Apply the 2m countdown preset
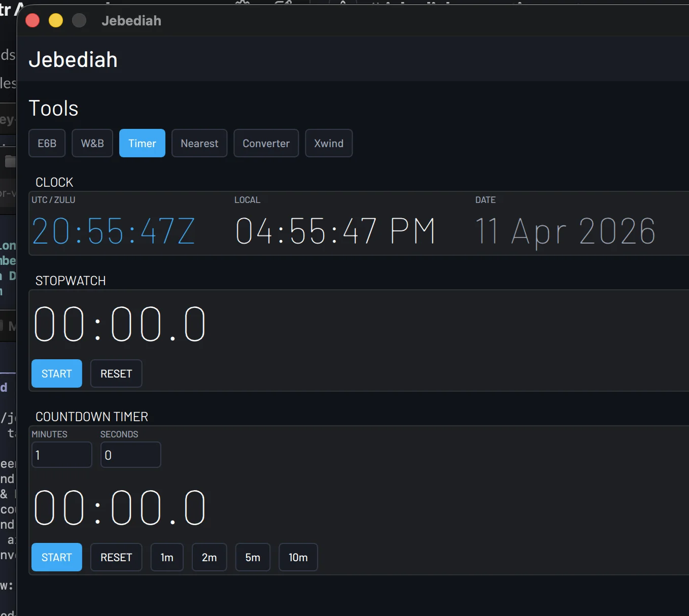Viewport: 689px width, 616px height. (209, 557)
